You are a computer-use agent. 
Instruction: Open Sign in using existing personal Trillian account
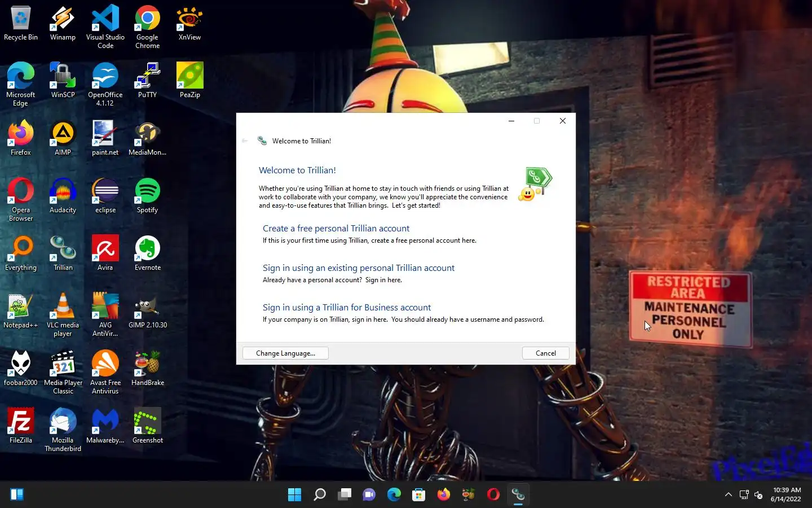click(359, 268)
